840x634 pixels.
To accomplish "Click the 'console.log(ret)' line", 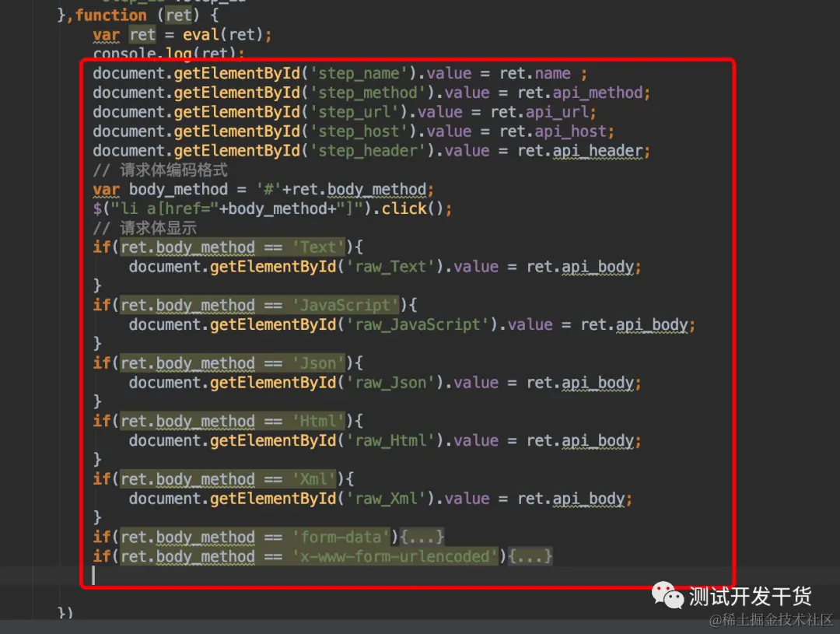I will (169, 53).
